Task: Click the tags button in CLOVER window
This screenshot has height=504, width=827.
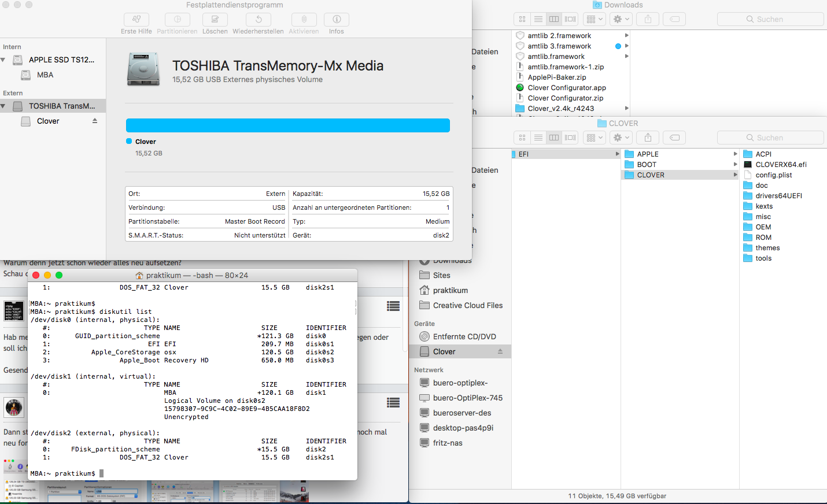Action: [x=674, y=138]
